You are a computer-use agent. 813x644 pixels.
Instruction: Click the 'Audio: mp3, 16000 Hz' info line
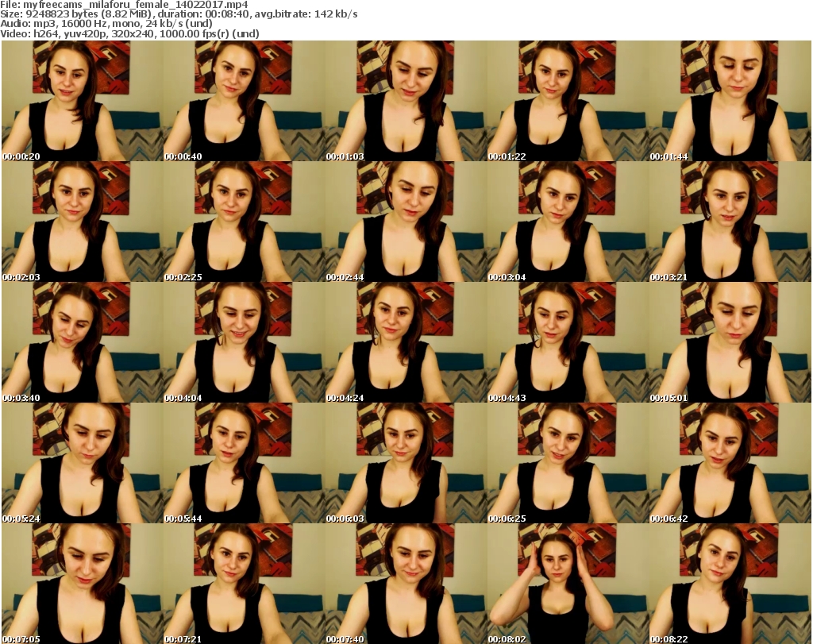106,24
